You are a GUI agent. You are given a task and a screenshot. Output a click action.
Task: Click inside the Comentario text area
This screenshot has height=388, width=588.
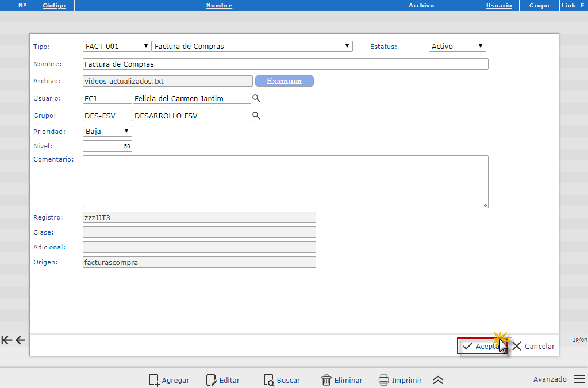tap(285, 182)
